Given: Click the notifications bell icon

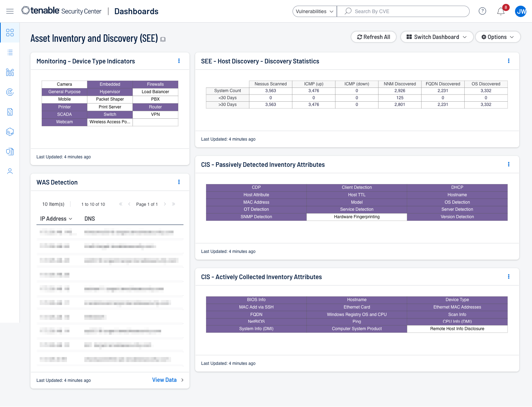Looking at the screenshot, I should (x=501, y=11).
